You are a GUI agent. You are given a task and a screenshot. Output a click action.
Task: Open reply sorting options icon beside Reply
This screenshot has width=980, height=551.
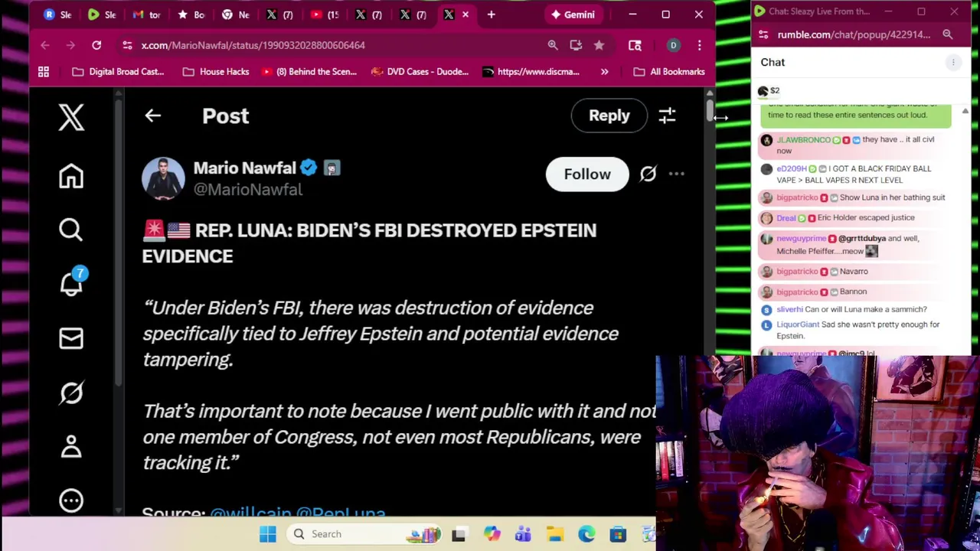tap(667, 116)
